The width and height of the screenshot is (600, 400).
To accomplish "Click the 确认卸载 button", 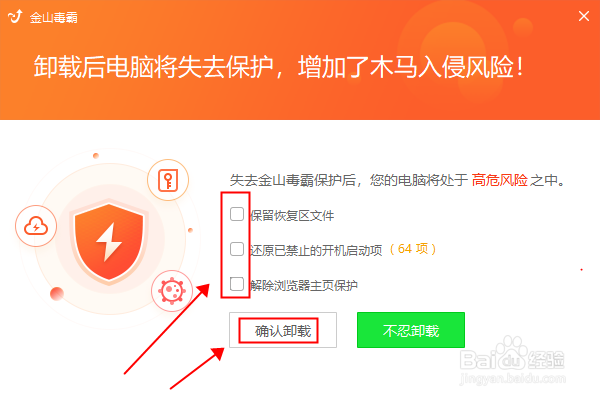I will point(283,330).
